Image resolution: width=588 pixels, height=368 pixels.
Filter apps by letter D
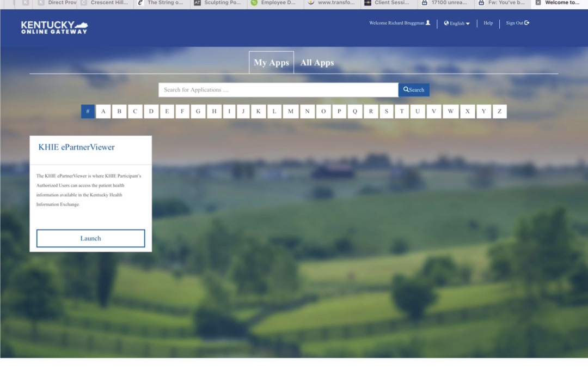tap(151, 111)
